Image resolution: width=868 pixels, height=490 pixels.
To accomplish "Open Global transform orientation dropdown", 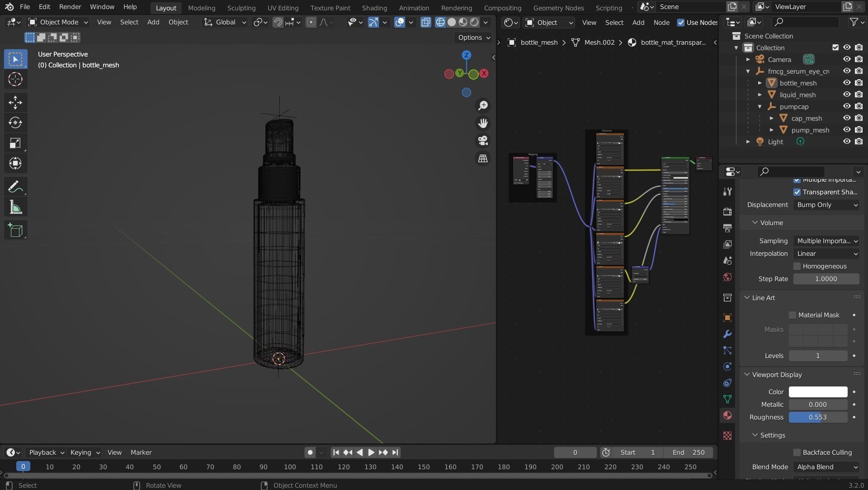I will pos(225,22).
